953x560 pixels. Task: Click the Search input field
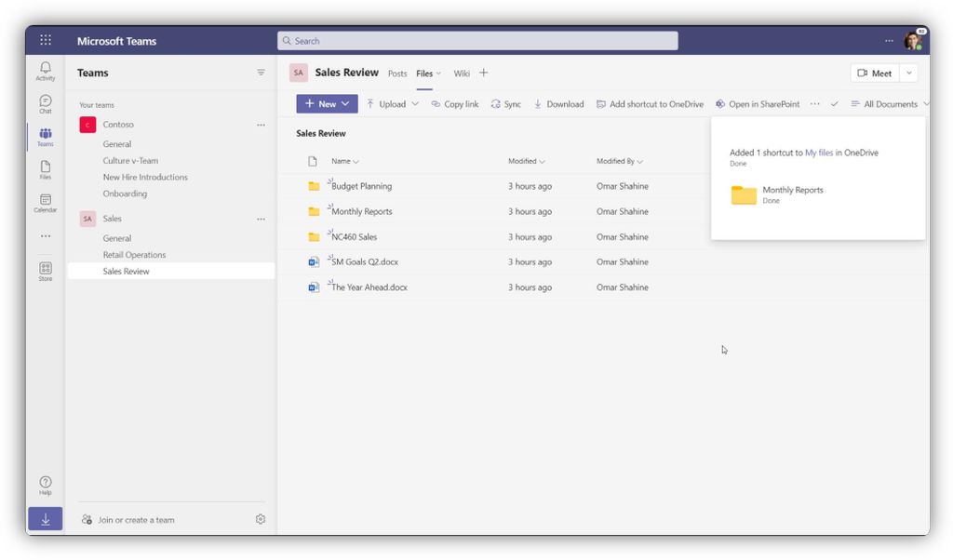click(x=477, y=41)
